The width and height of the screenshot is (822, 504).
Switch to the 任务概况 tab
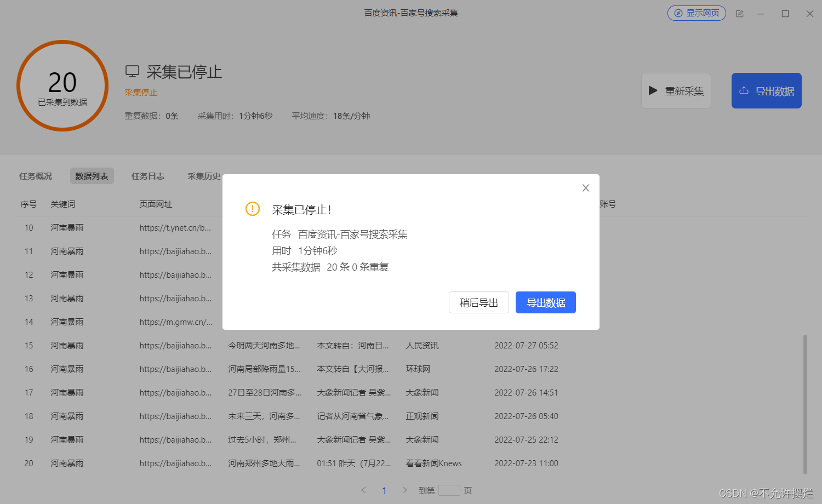(x=36, y=176)
